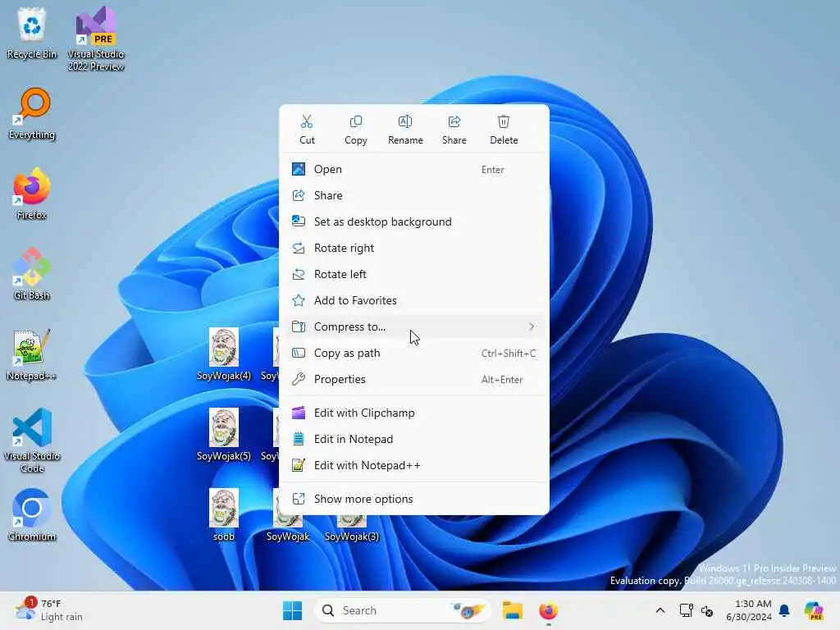This screenshot has height=630, width=840.
Task: Select the Visual Studio Code shortcut
Action: pos(32,441)
